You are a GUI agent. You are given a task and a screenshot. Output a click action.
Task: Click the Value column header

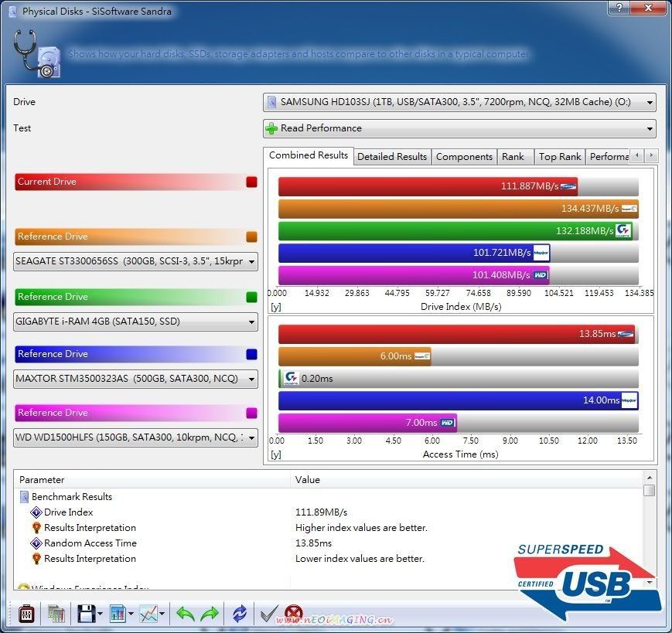(467, 480)
